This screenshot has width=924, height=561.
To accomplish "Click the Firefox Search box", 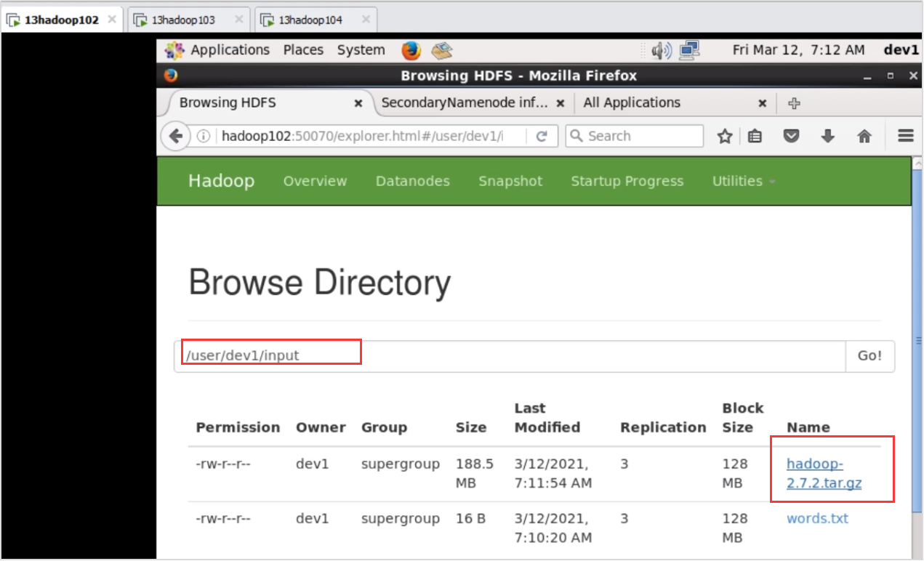I will (635, 136).
